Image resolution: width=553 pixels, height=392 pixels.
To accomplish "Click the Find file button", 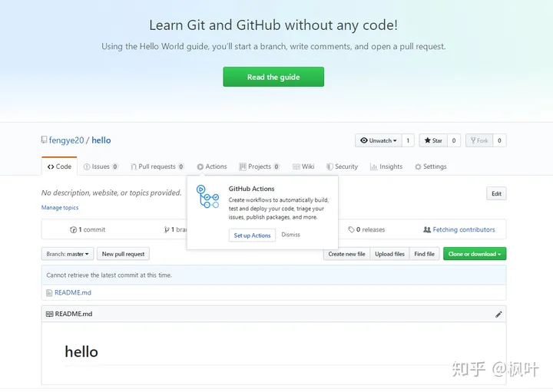I will tap(424, 254).
